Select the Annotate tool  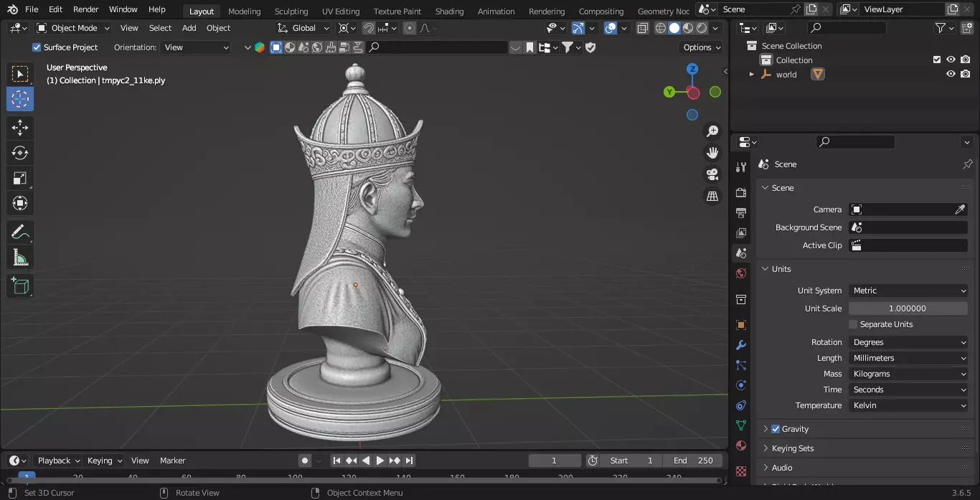(20, 232)
